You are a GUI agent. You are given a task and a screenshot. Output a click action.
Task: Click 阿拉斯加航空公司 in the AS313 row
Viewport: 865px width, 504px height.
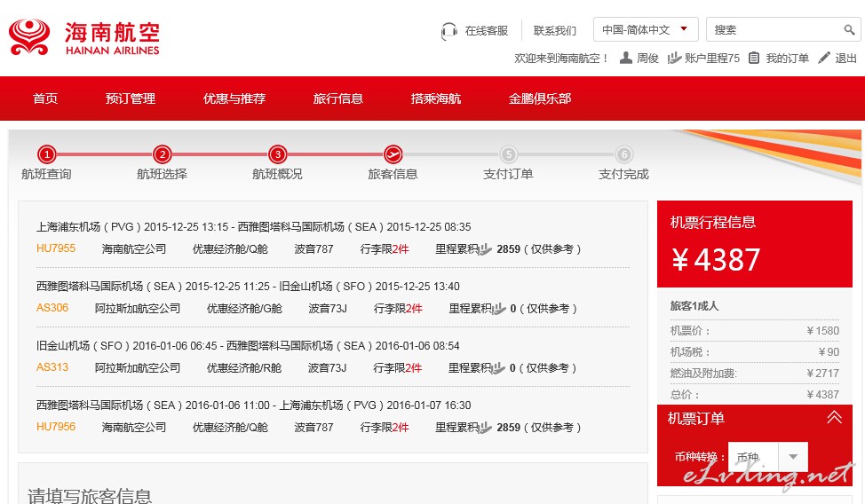click(x=138, y=368)
